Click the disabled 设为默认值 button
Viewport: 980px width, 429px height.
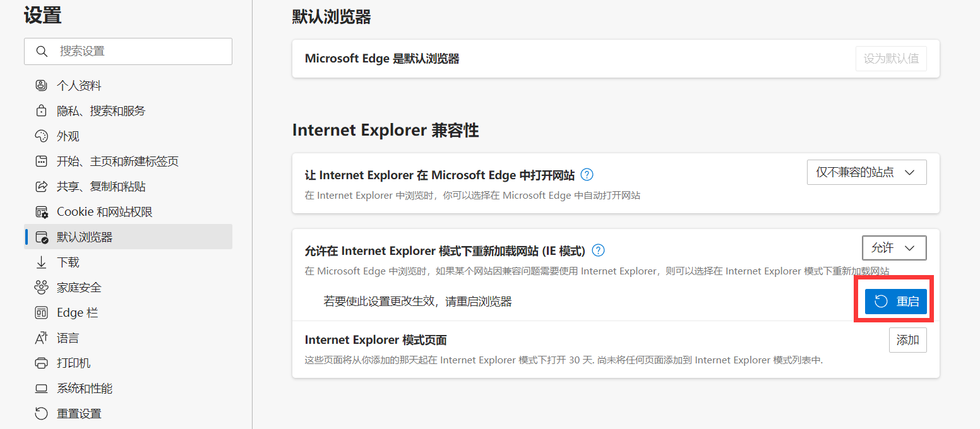[891, 58]
